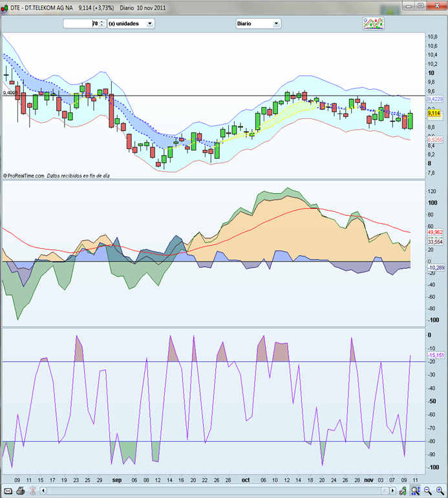448x498 pixels.
Task: Open the indicators and trading systems icon
Action: pos(373,23)
